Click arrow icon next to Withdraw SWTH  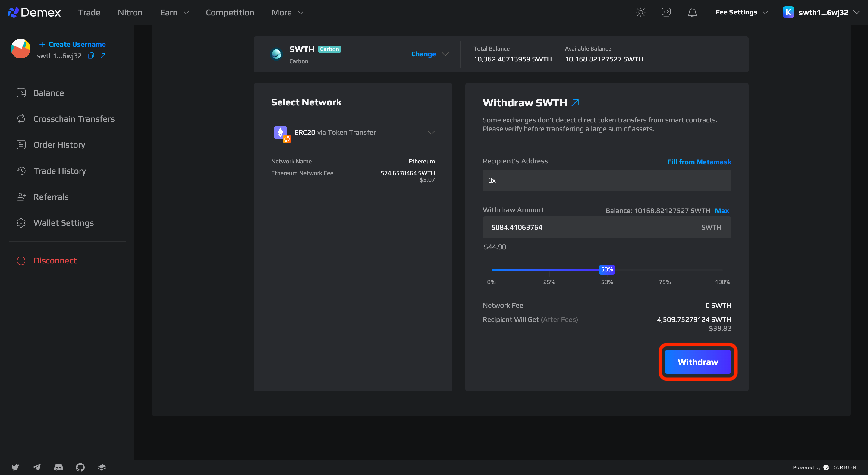575,102
